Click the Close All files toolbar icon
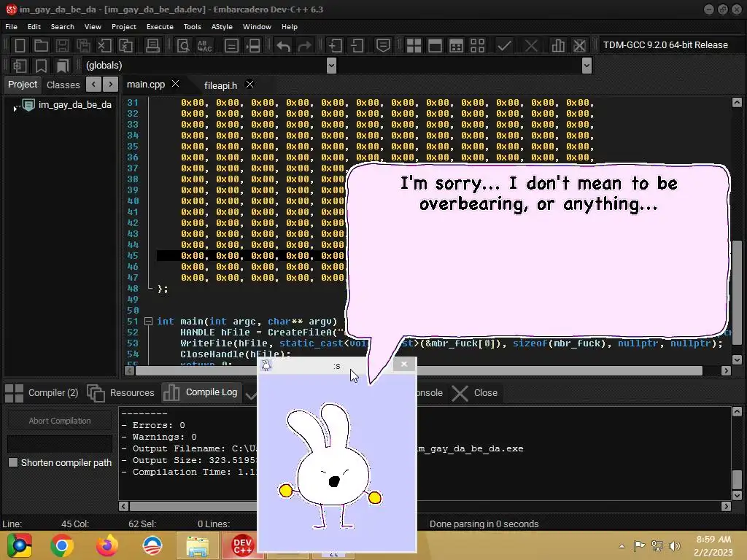This screenshot has width=747, height=560. [x=125, y=46]
